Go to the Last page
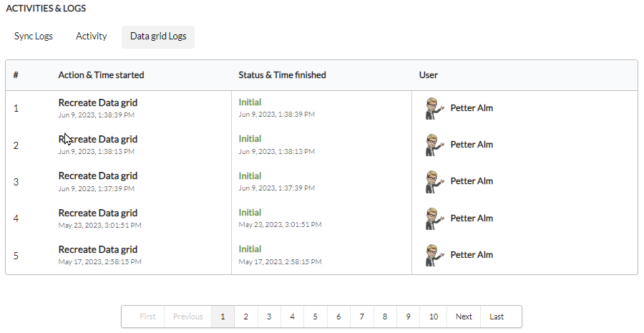Screen dimensions: 644x333 497,317
